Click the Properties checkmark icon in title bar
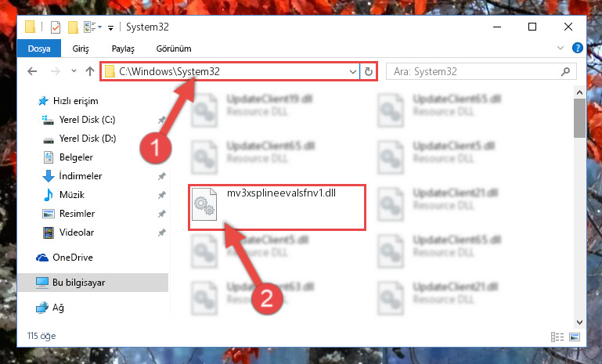The image size is (602, 364). (56, 27)
